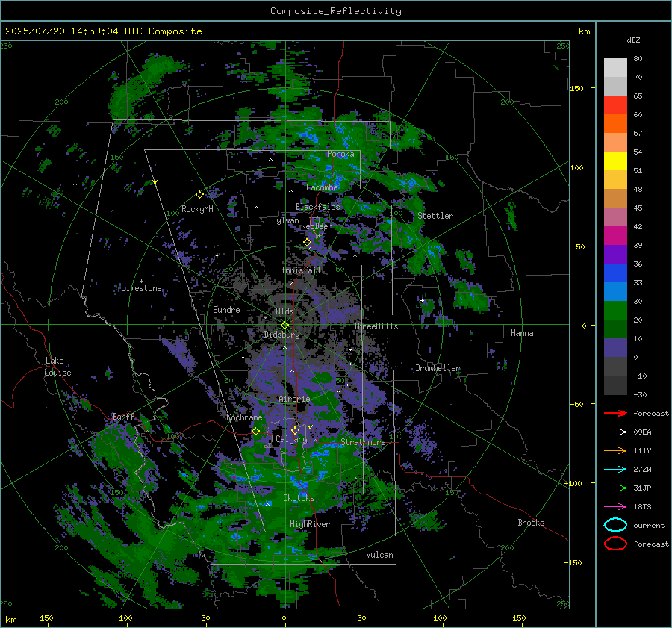This screenshot has width=672, height=628.
Task: Click the HighRiver town label
Action: click(310, 524)
